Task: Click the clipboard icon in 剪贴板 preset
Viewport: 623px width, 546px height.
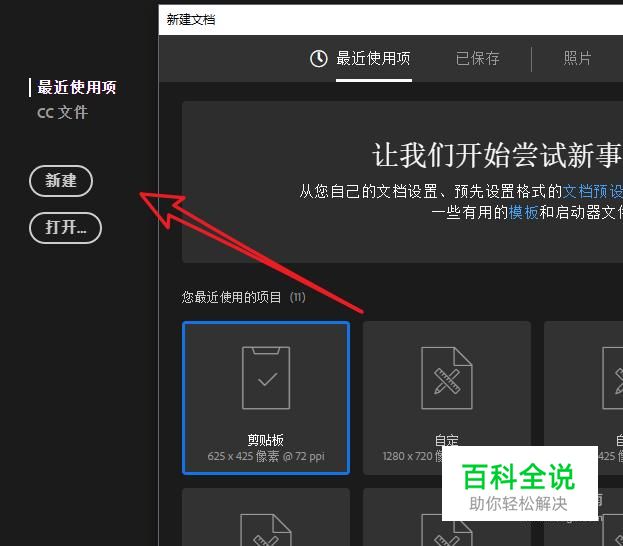Action: click(x=266, y=378)
